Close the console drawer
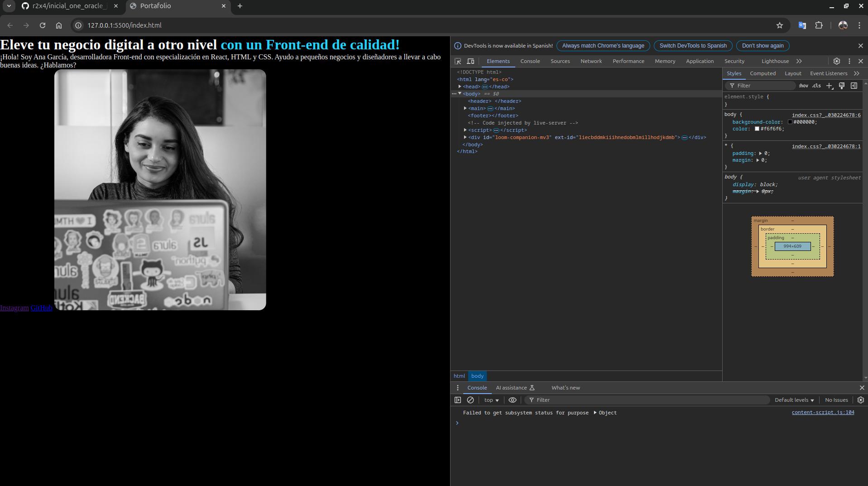Viewport: 868px width, 486px height. (x=862, y=388)
